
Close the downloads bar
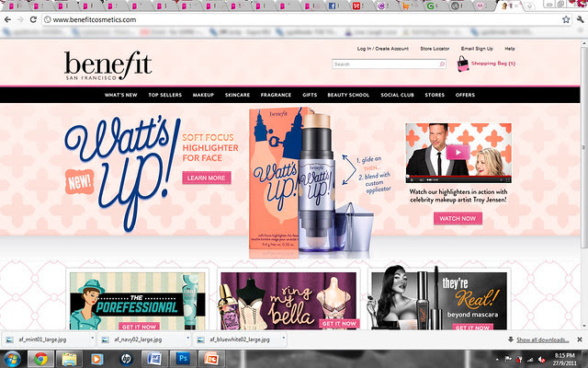[x=580, y=339]
